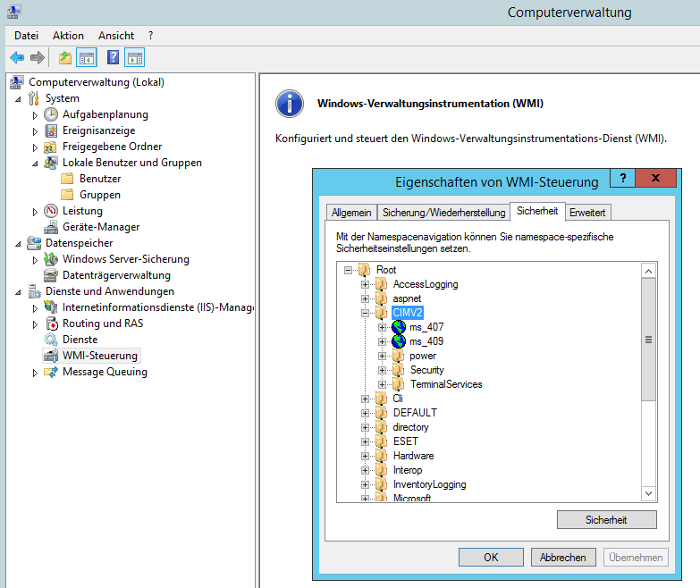Collapse the Datenspeicher tree section
The image size is (700, 588).
coord(19,243)
